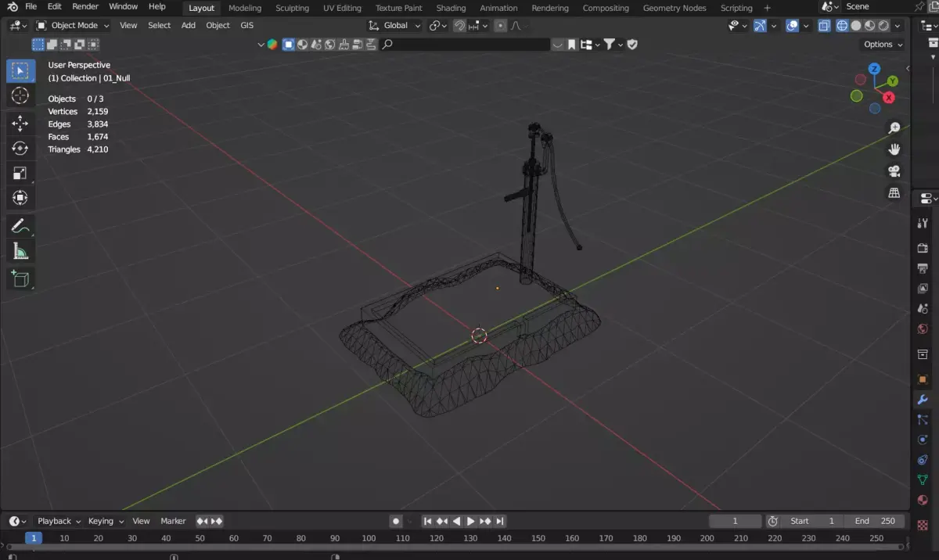This screenshot has height=560, width=939.
Task: Open the Global transform orientation dropdown
Action: 395,25
